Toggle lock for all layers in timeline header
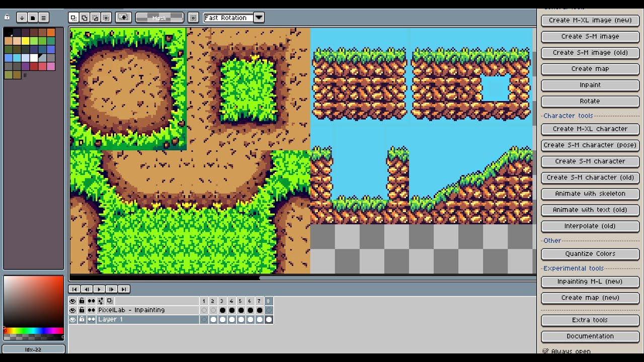Screen dimensions: 644x362 click(82, 301)
